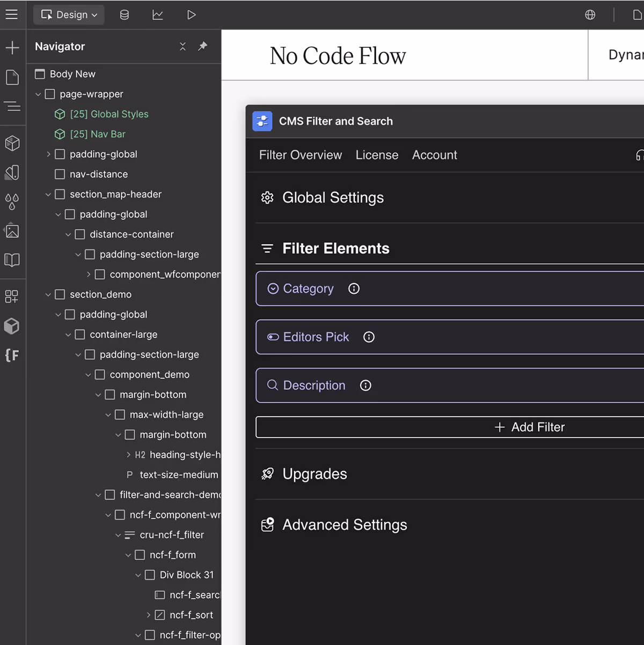Open the Assets image icon
The image size is (644, 645).
[x=12, y=231]
